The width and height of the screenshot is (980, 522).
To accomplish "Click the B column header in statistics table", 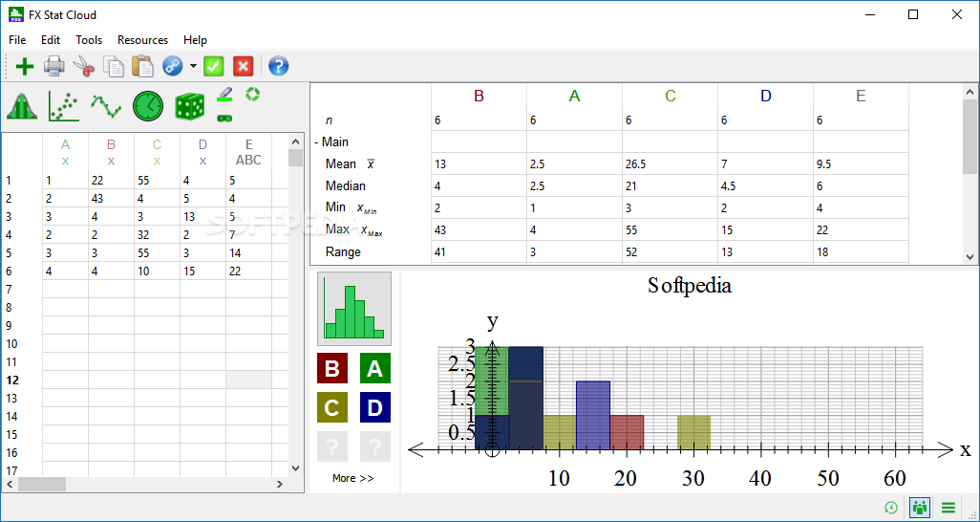I will [x=479, y=96].
